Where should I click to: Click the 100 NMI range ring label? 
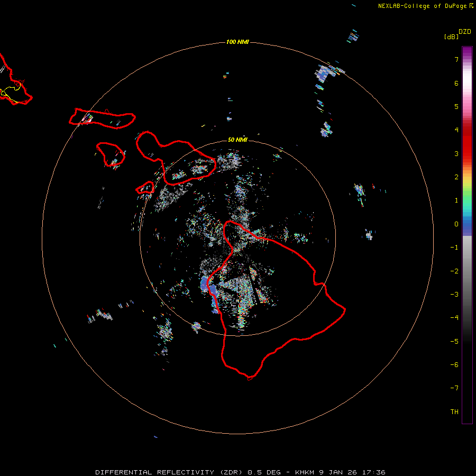click(x=237, y=42)
